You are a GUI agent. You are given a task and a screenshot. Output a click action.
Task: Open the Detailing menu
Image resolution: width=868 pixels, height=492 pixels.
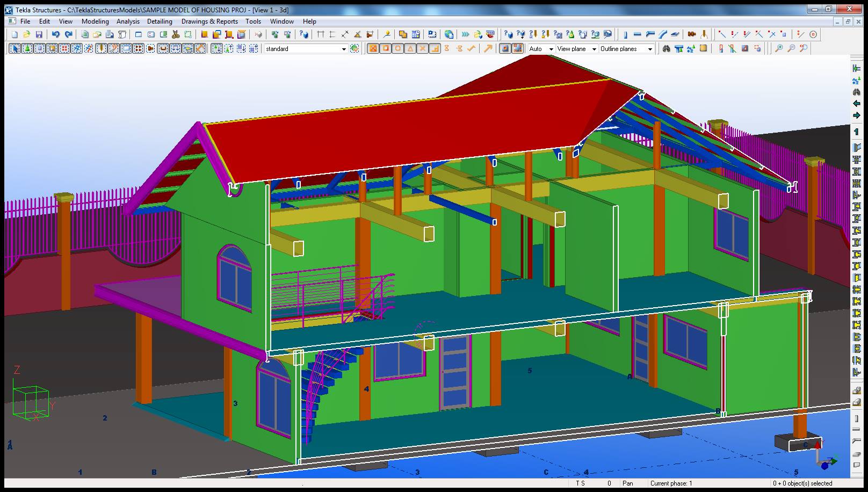click(x=160, y=21)
